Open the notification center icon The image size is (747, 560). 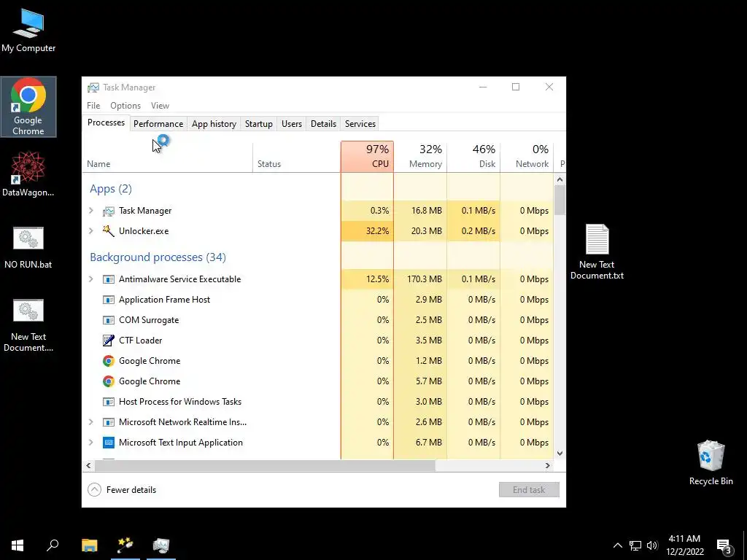[724, 546]
